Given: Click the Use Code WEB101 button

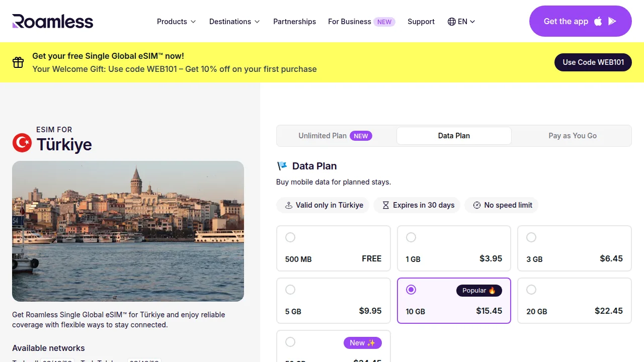Looking at the screenshot, I should tap(593, 62).
